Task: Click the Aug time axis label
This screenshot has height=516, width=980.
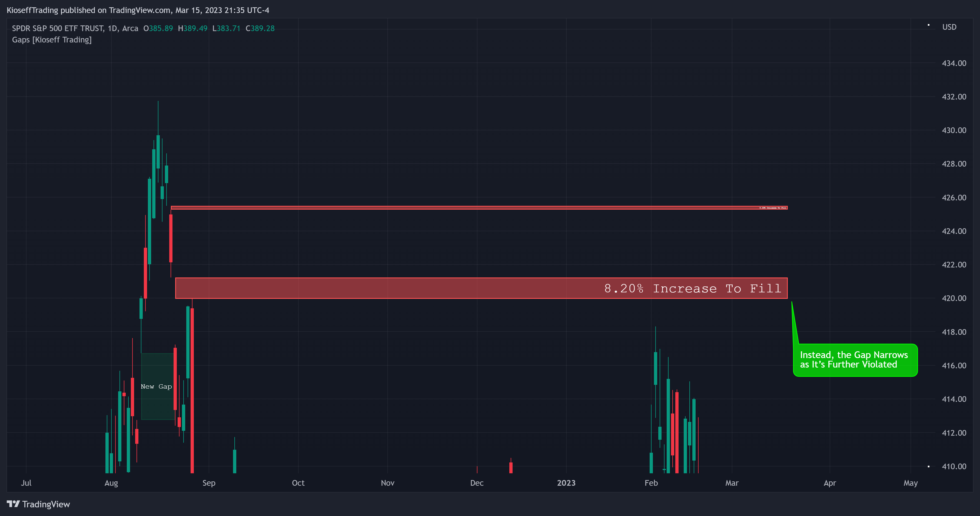Action: pos(111,483)
